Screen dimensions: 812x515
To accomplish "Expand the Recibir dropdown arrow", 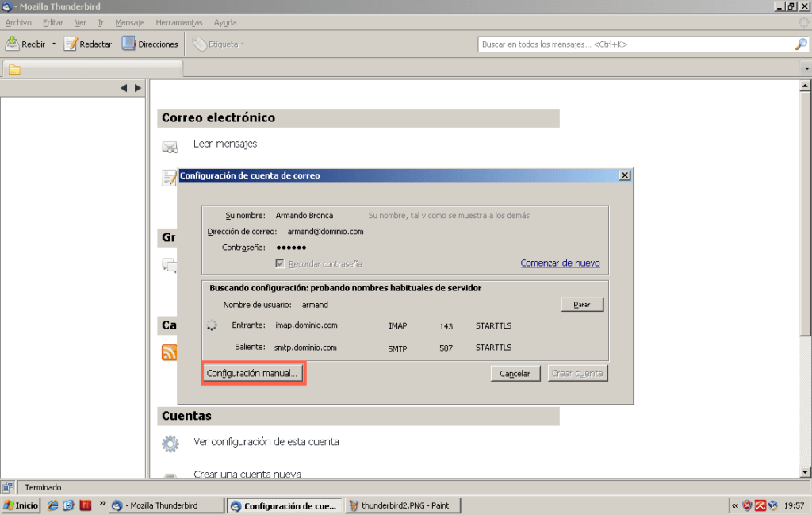I will (x=54, y=44).
